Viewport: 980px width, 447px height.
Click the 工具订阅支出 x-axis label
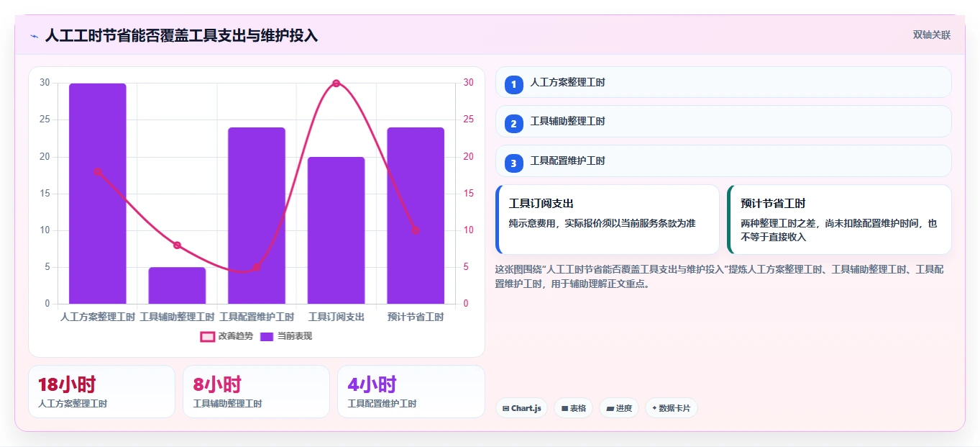[336, 317]
